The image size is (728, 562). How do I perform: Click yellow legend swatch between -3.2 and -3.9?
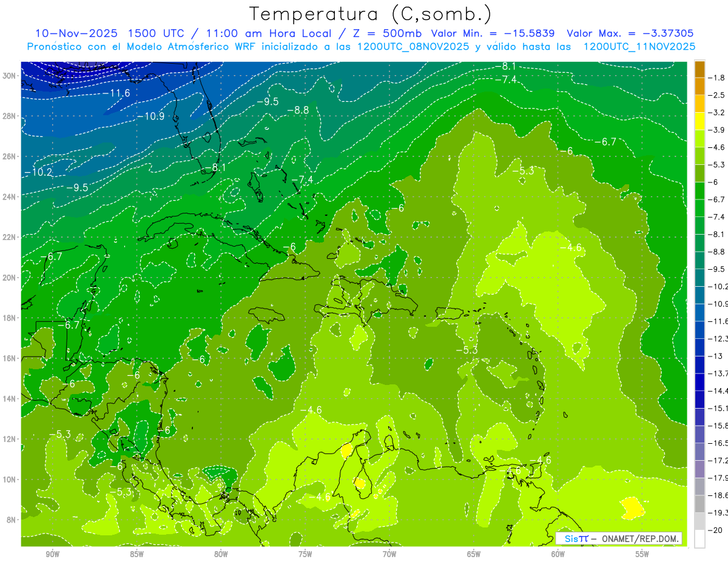click(699, 121)
